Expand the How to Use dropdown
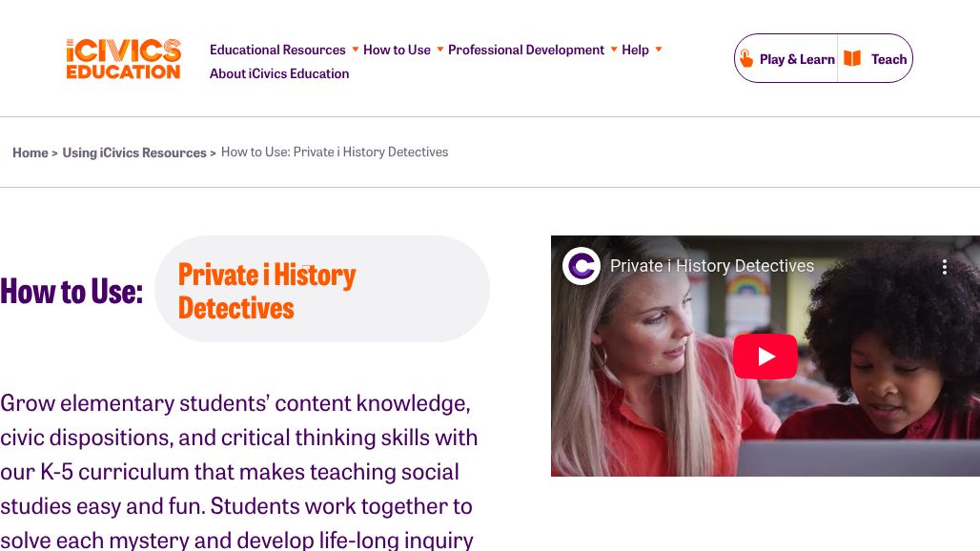980x551 pixels. click(439, 50)
